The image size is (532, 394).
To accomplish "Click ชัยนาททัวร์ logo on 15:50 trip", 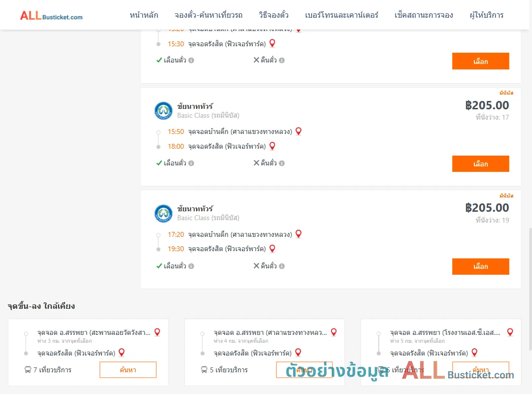I will 164,111.
